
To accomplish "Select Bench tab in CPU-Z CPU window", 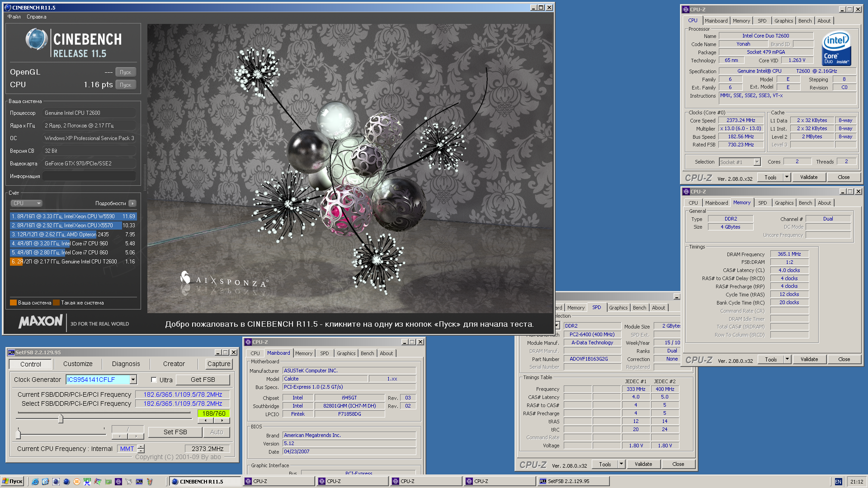I will 805,21.
